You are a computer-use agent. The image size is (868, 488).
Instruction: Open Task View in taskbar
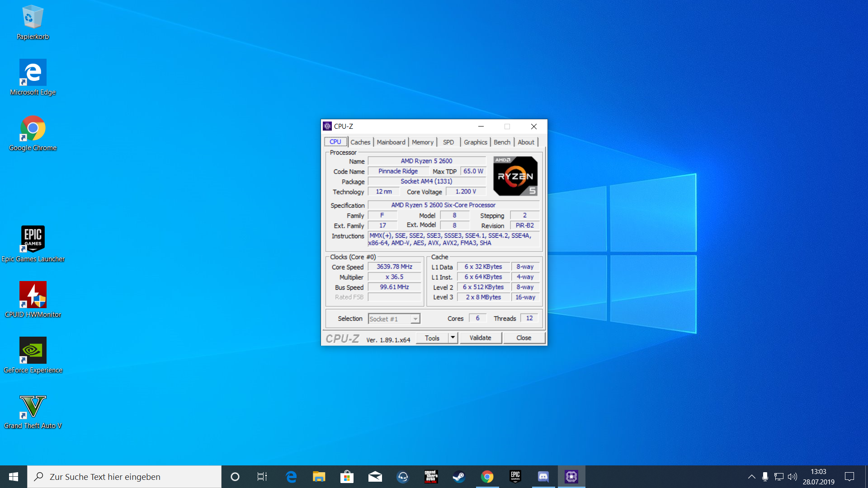point(262,477)
